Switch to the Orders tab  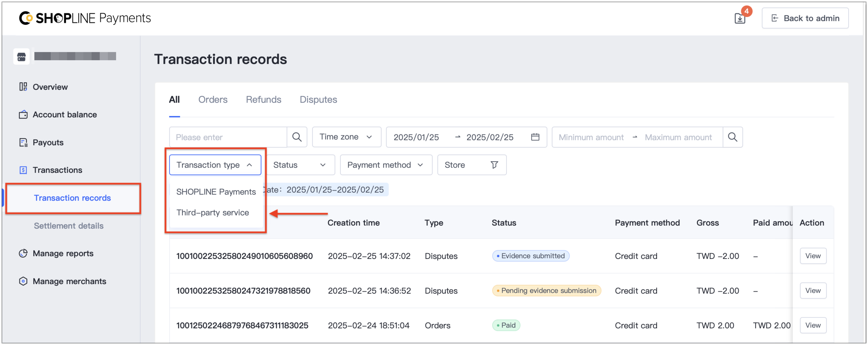(213, 99)
